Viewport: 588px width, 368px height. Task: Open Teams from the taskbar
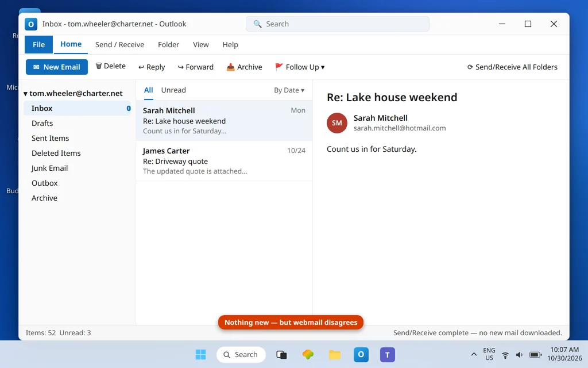point(388,354)
